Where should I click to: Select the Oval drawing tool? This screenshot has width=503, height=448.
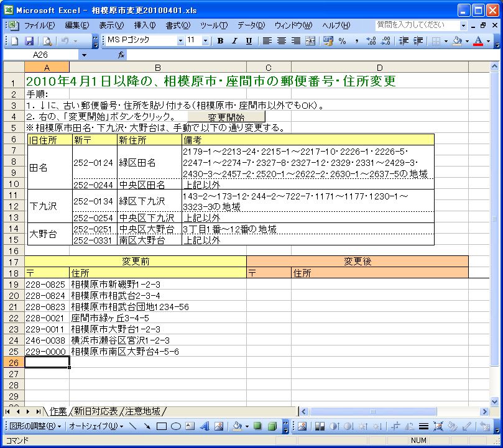coord(176,426)
